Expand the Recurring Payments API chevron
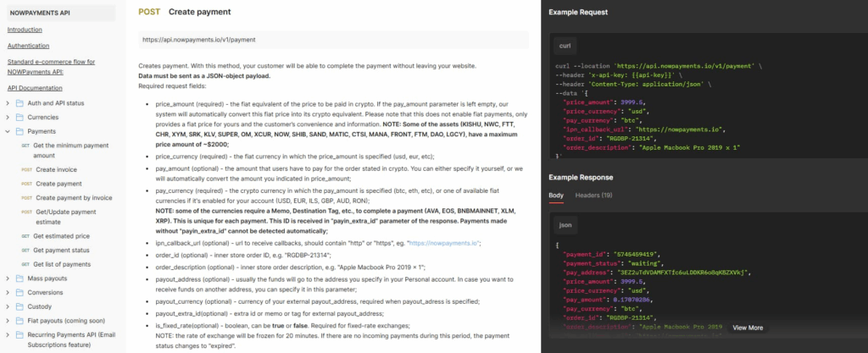This screenshot has width=868, height=353. click(x=8, y=334)
